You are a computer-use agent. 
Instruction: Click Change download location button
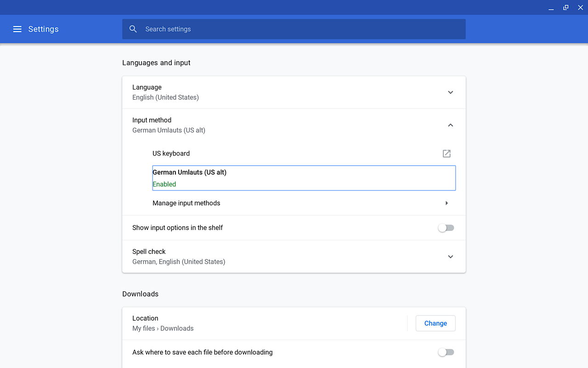(435, 323)
